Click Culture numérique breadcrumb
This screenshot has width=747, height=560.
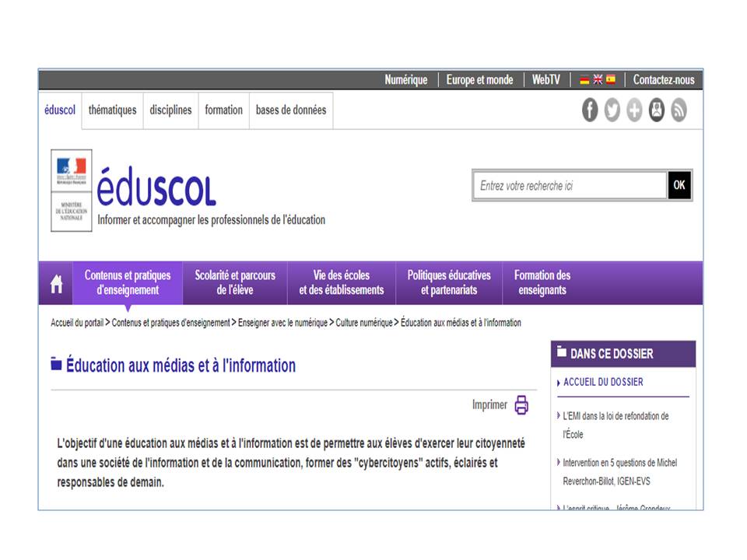(x=364, y=323)
